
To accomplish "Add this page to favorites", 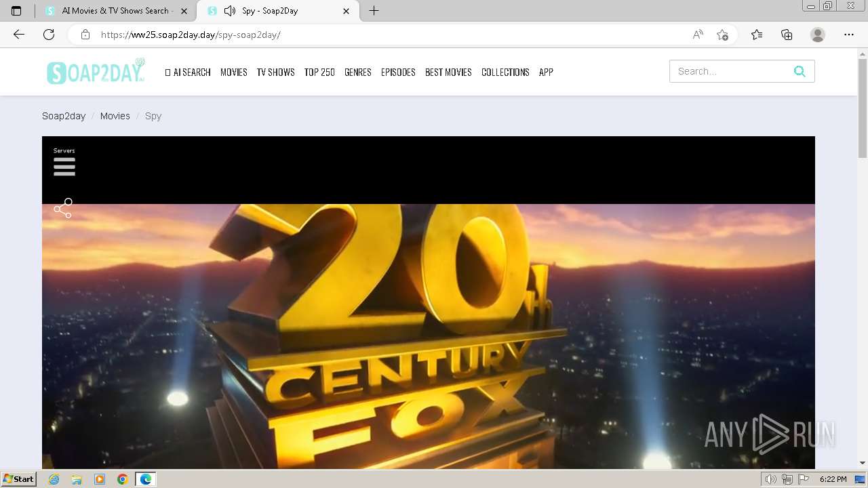I will click(x=723, y=35).
